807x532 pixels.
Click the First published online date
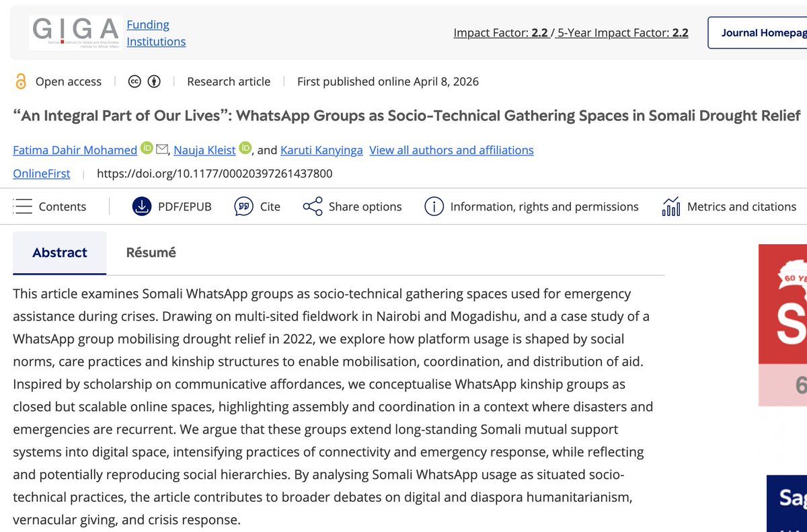pyautogui.click(x=388, y=81)
